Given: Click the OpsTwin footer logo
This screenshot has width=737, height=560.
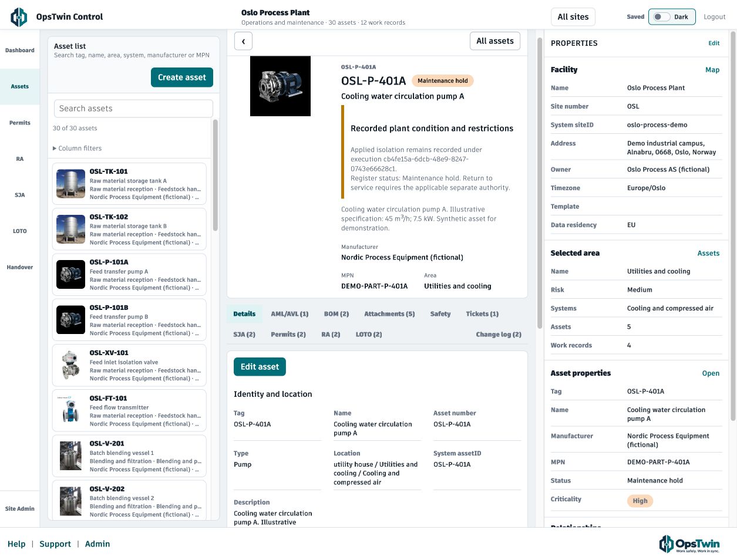Looking at the screenshot, I should [x=689, y=544].
